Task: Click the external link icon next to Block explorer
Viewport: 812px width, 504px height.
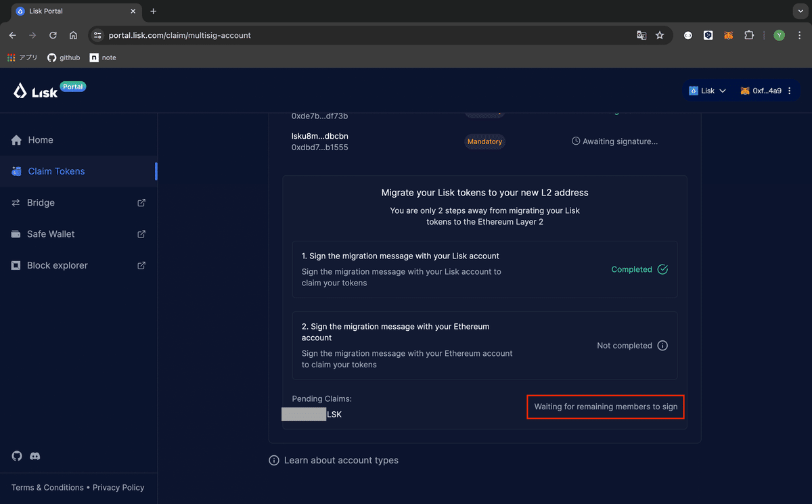Action: coord(141,265)
